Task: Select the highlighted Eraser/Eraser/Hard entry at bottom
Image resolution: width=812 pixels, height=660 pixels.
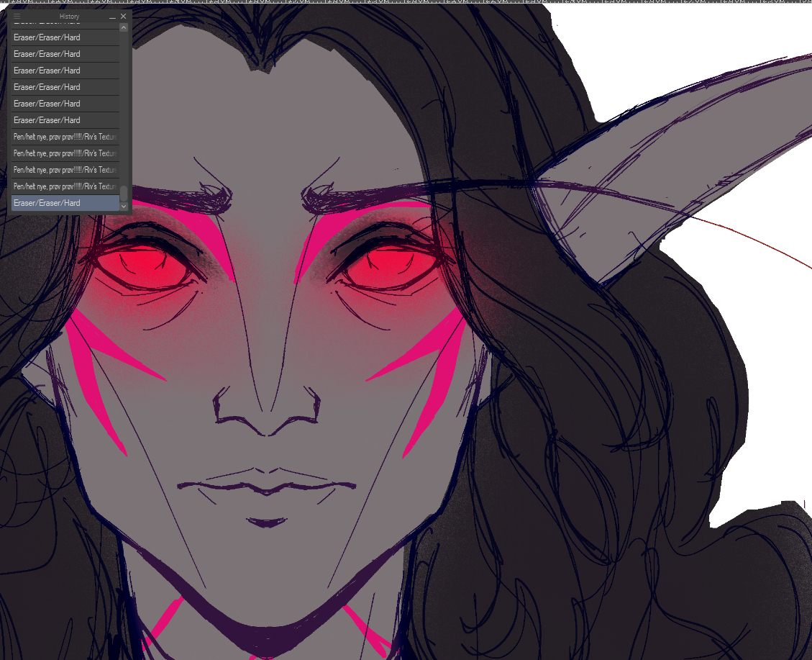Action: click(65, 203)
